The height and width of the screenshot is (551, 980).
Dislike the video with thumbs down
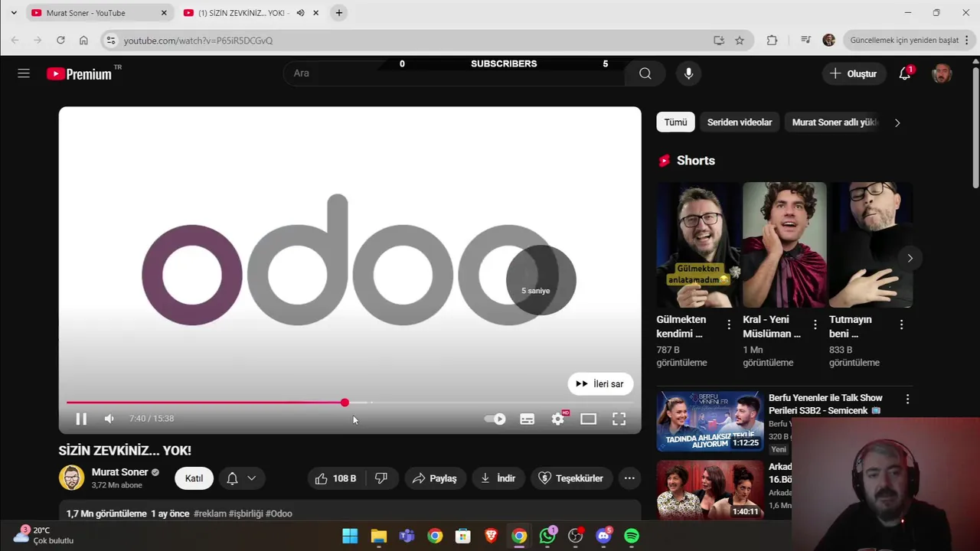click(x=381, y=478)
